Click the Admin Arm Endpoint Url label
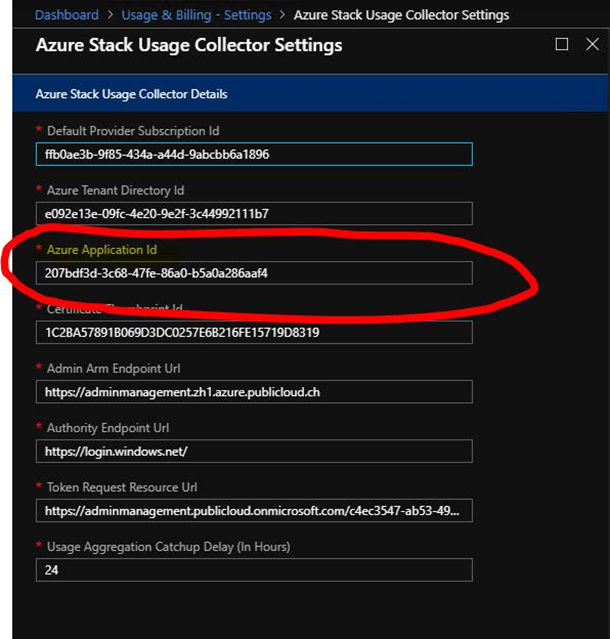This screenshot has height=639, width=610. click(x=114, y=368)
